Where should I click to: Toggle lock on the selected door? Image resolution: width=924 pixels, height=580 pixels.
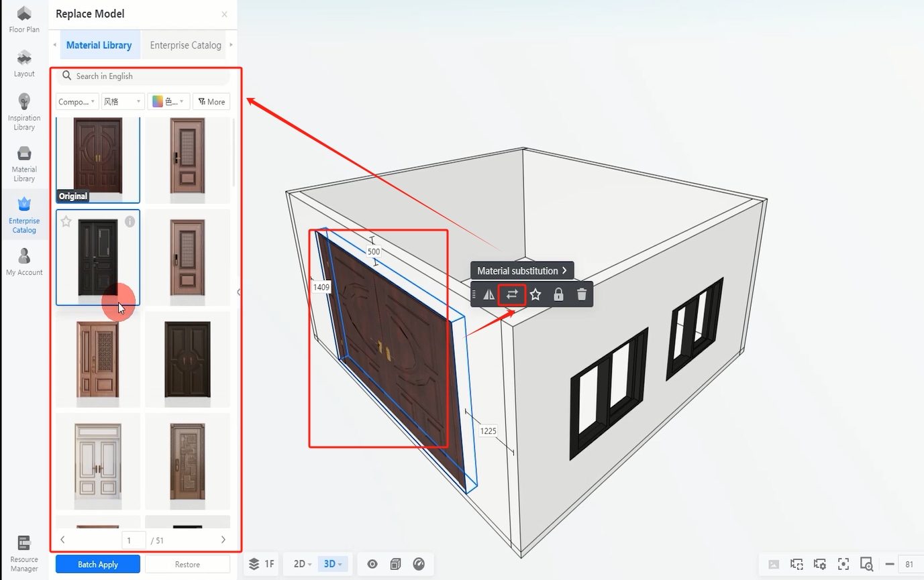[x=558, y=294]
